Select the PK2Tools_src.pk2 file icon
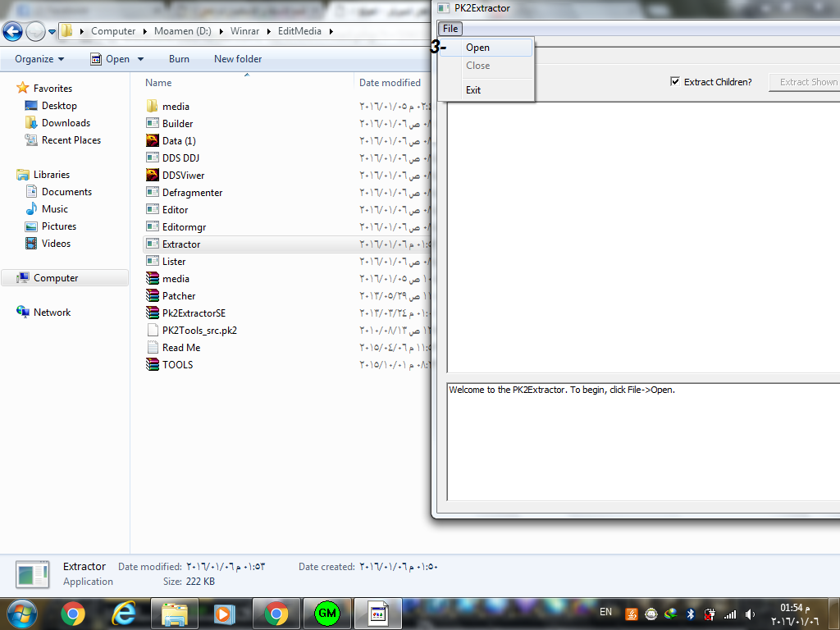Image resolution: width=840 pixels, height=630 pixels. 152,330
